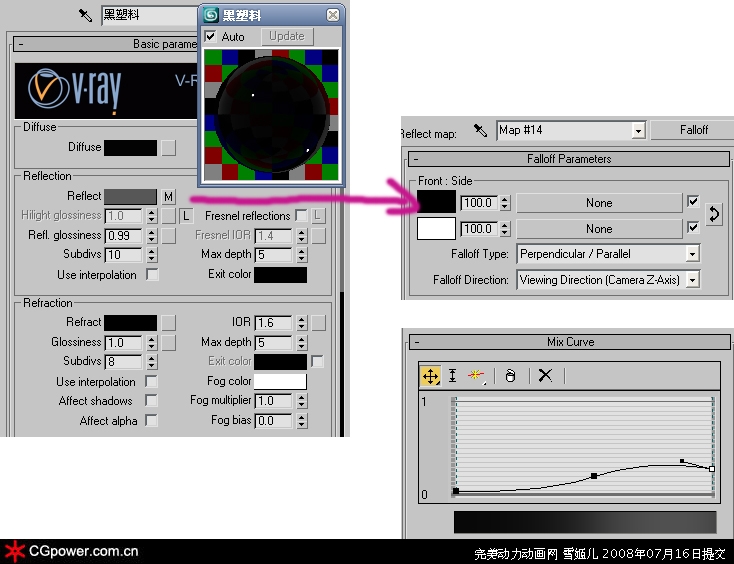Click the white Side falloff color swatch
Viewport: 734px width, 564px height.
click(436, 228)
